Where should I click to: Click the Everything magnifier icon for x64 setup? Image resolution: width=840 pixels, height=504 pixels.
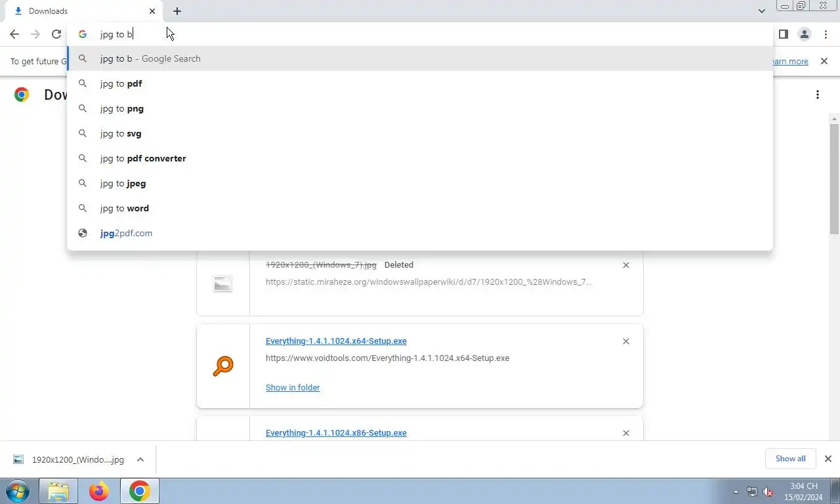(223, 366)
